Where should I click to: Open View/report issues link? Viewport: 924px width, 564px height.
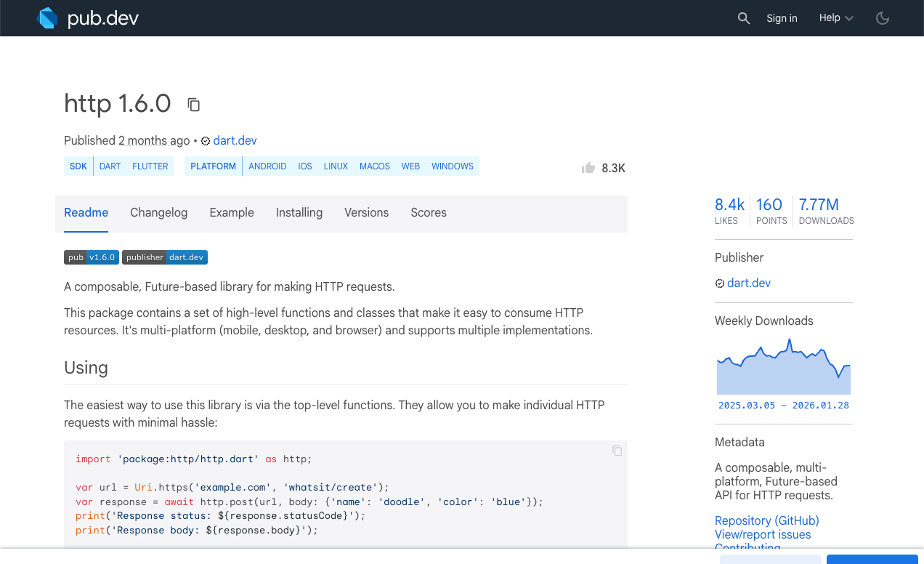click(x=763, y=535)
